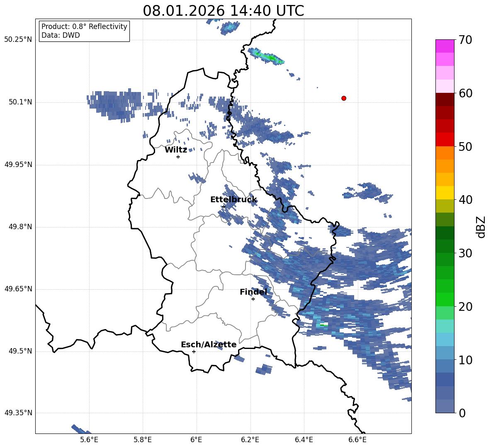Viewport: 491px width, 448px height.
Task: Click the light blue colorbar band above 10
Action: (445, 353)
